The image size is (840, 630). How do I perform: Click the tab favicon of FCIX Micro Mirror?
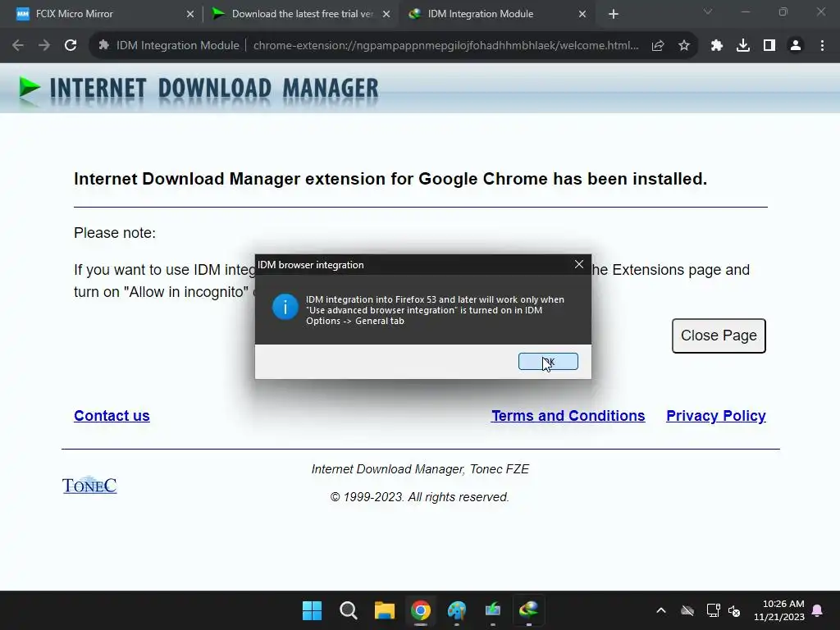pyautogui.click(x=22, y=15)
